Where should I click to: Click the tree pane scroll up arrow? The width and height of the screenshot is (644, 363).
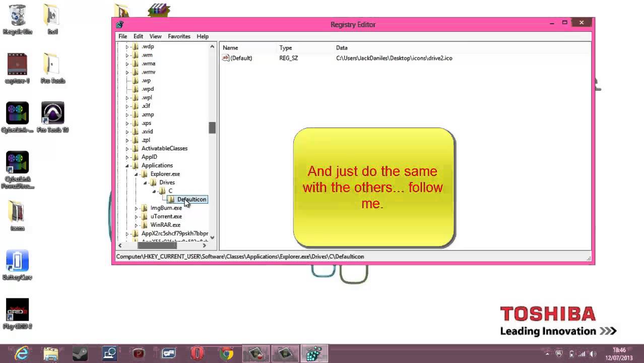coord(212,47)
